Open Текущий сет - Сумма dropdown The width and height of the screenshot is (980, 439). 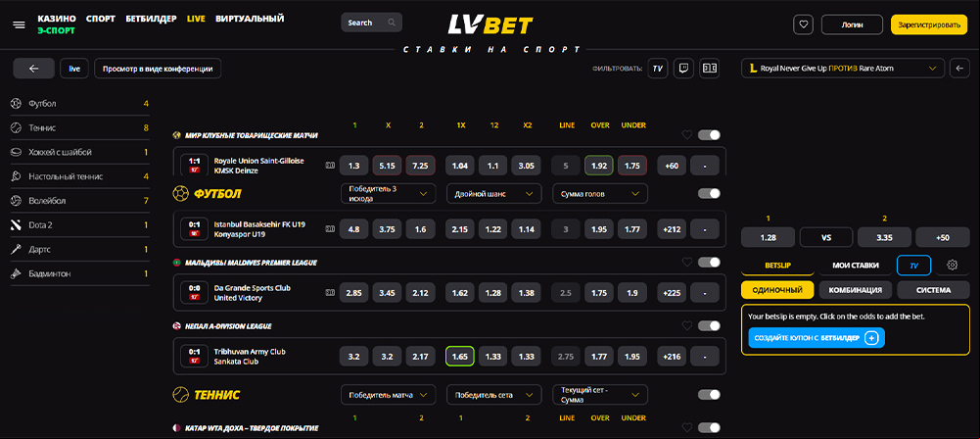point(600,395)
